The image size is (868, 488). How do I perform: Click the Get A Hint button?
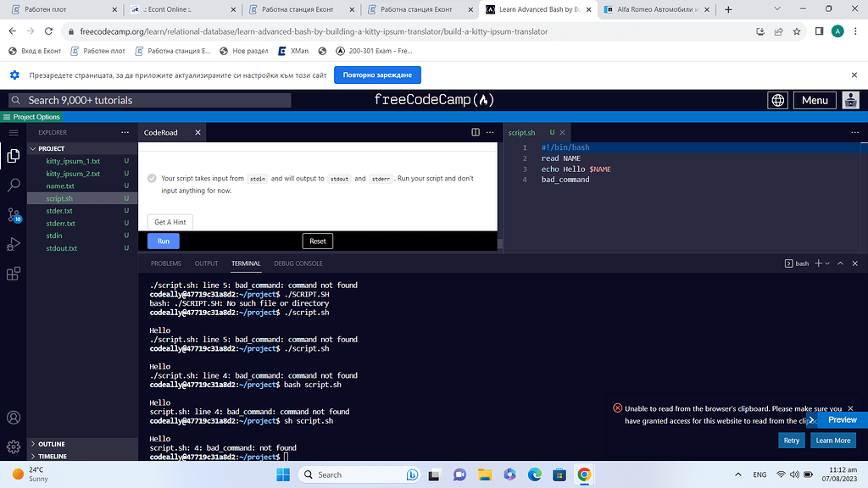coord(169,221)
